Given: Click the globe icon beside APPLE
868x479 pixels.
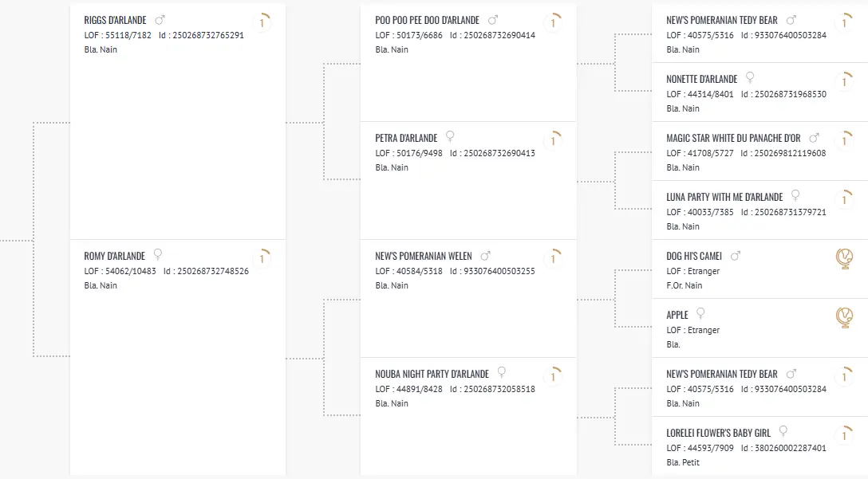Looking at the screenshot, I should [x=844, y=317].
